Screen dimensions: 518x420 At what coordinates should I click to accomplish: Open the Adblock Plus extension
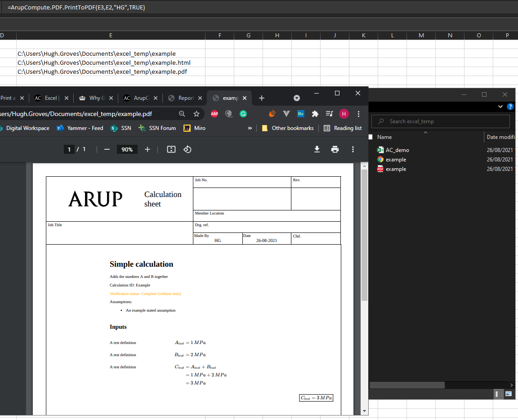(x=214, y=114)
